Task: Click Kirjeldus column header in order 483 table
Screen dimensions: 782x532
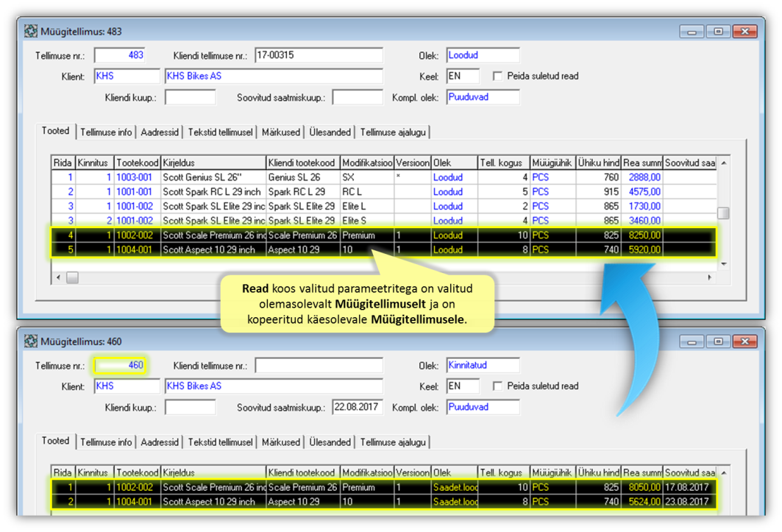Action: pos(213,163)
